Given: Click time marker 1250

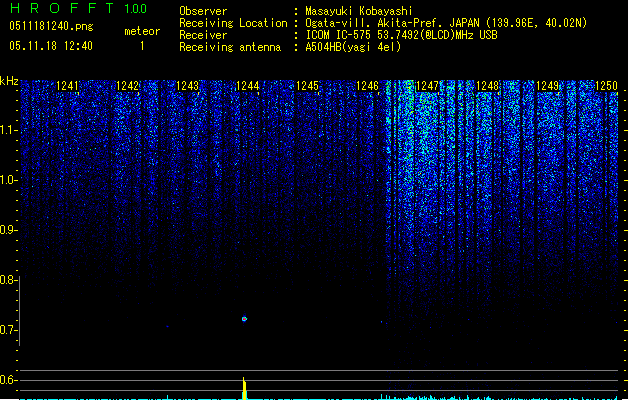Looking at the screenshot, I should (x=607, y=86).
